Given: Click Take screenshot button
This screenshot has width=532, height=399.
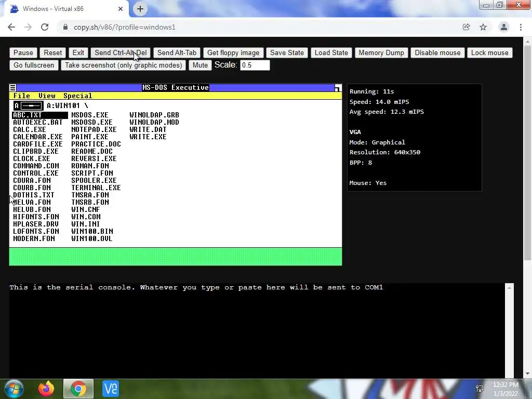Looking at the screenshot, I should tap(124, 65).
